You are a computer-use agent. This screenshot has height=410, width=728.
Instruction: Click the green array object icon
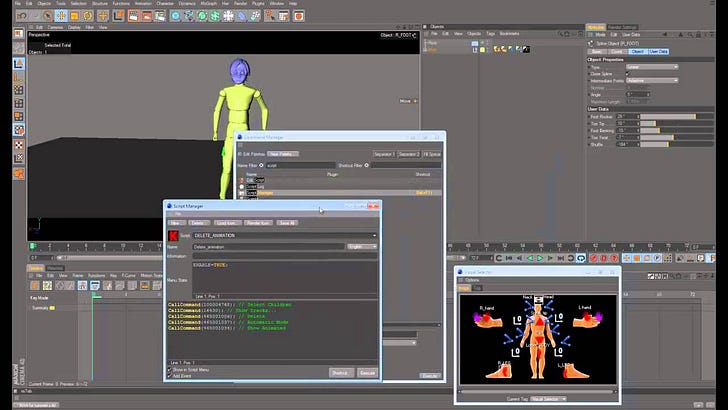pos(215,16)
